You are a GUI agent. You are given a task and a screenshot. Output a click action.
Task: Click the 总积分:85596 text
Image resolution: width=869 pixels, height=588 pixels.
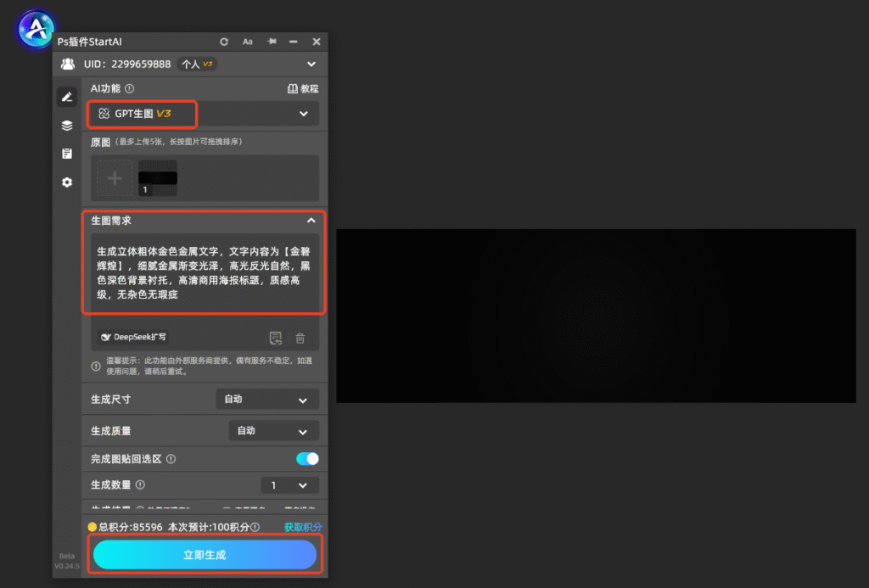(130, 527)
